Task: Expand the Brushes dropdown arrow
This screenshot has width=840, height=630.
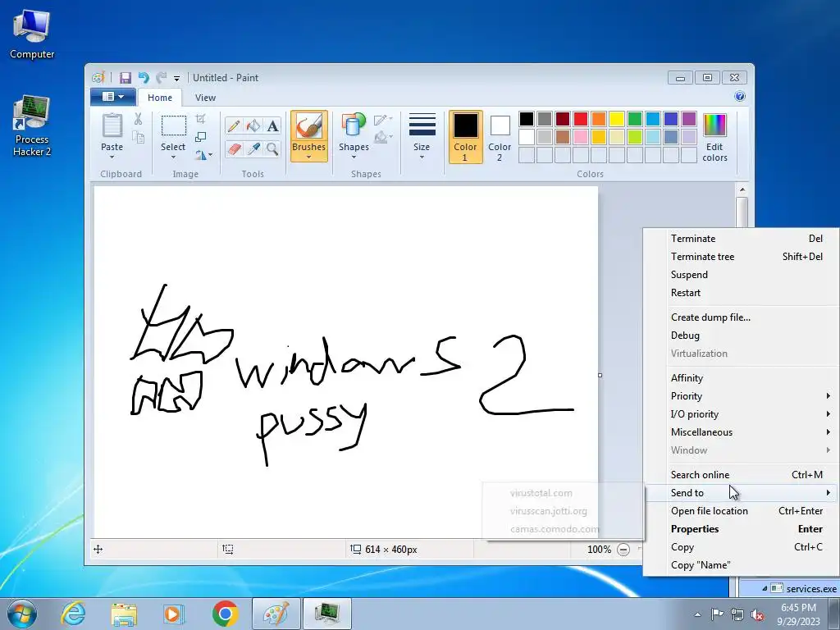Action: pos(308,157)
